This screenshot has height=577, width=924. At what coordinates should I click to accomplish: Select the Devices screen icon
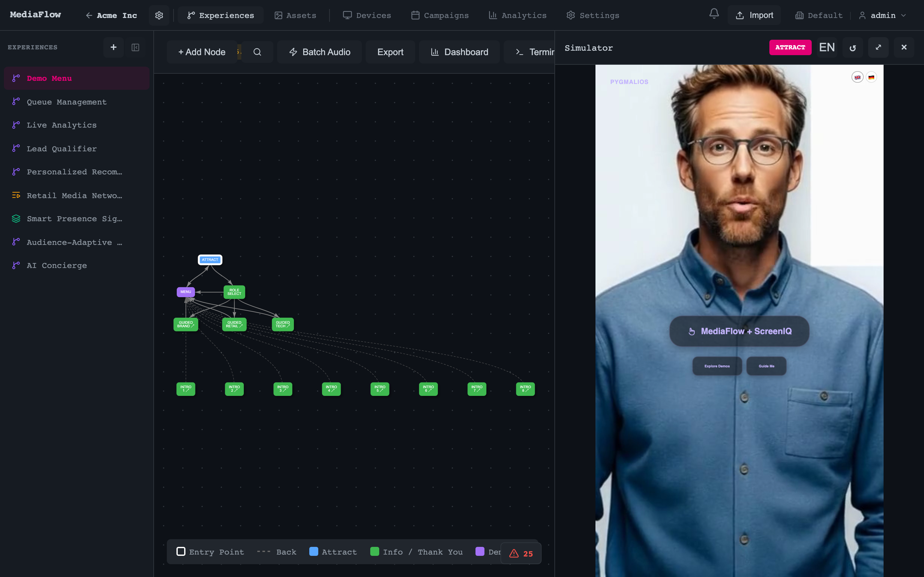pos(347,15)
